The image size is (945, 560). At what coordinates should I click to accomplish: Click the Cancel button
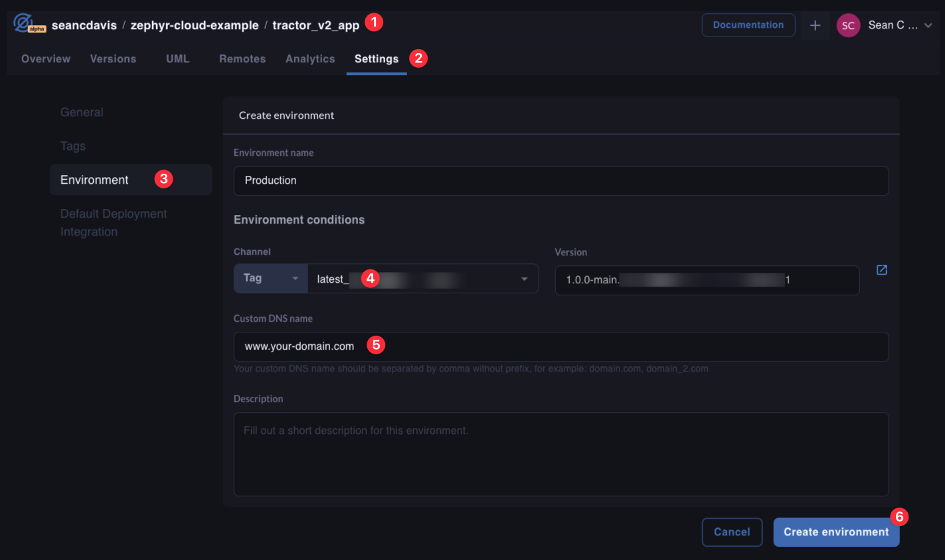tap(732, 532)
